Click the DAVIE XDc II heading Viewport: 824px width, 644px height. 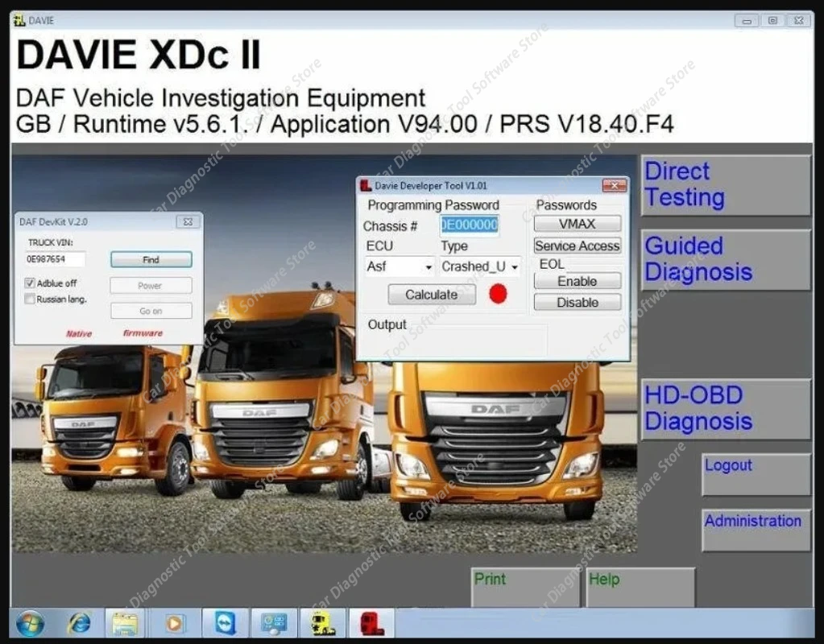pyautogui.click(x=139, y=55)
